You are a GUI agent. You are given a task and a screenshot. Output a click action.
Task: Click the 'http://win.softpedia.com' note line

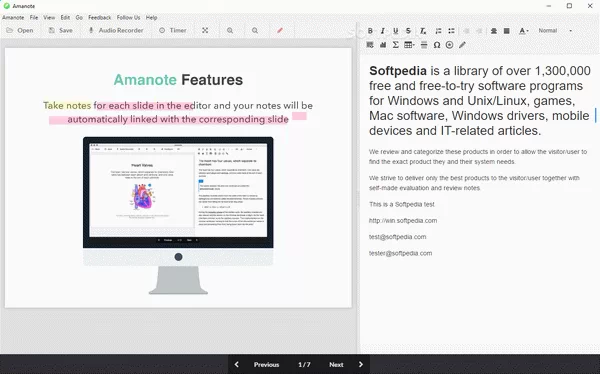point(403,220)
